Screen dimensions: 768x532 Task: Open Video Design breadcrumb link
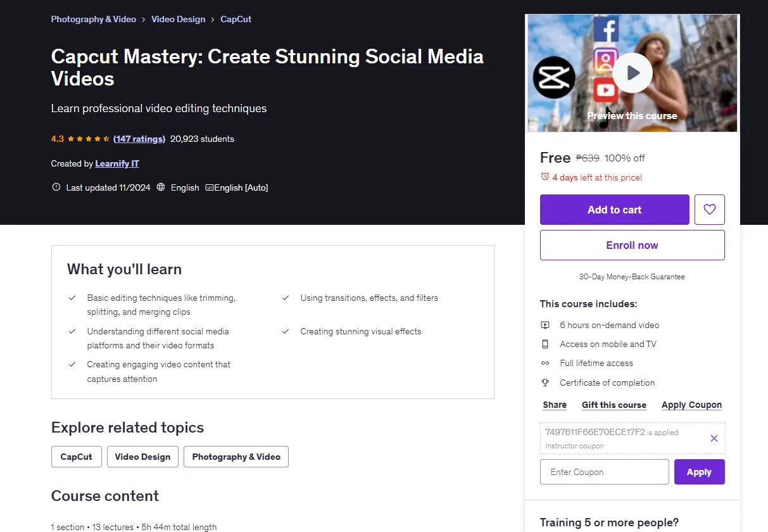179,19
